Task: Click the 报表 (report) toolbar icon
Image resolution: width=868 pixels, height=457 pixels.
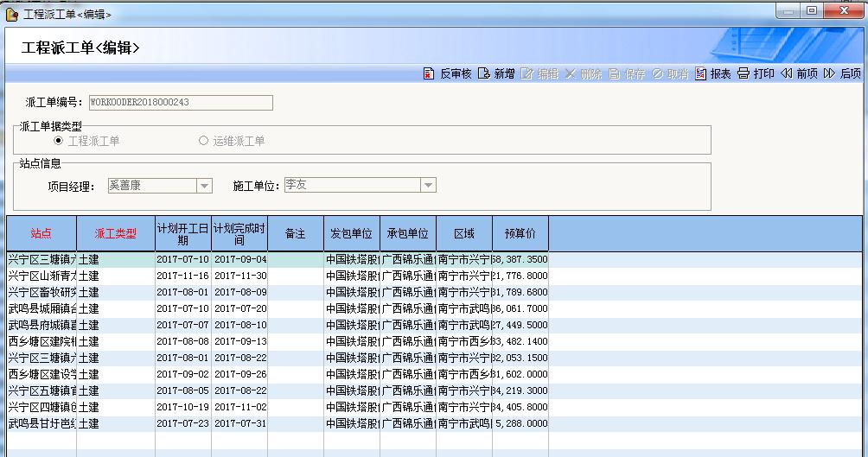Action: tap(700, 74)
